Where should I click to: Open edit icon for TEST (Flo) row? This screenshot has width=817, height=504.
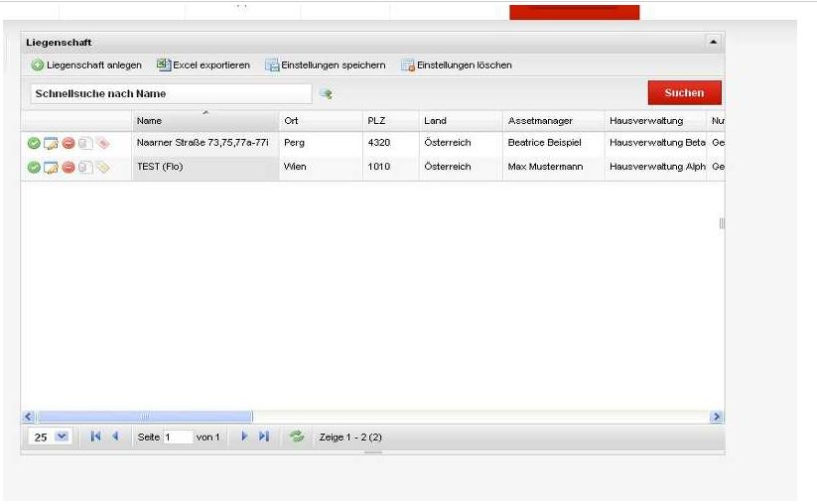(x=51, y=168)
